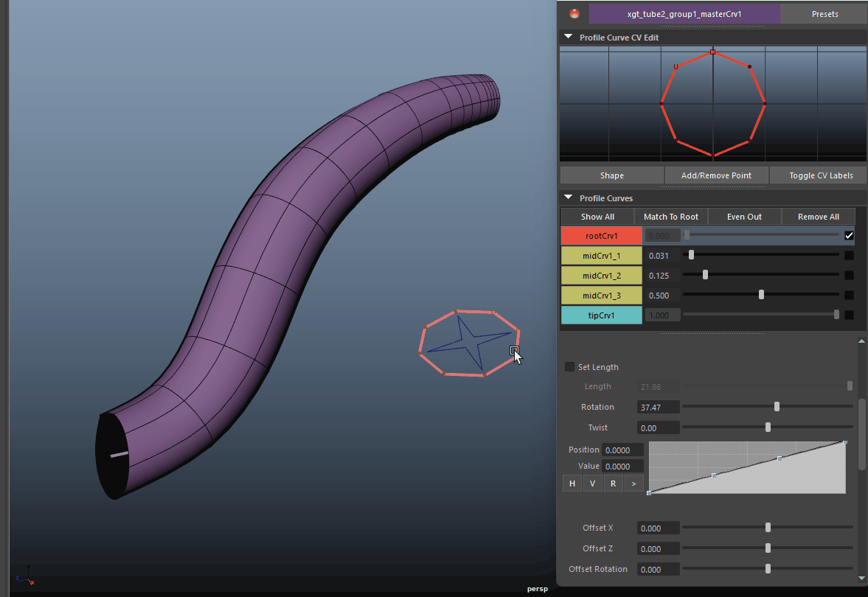Collapse the Profile Curve CV Edit section
The height and width of the screenshot is (597, 868).
tap(568, 37)
